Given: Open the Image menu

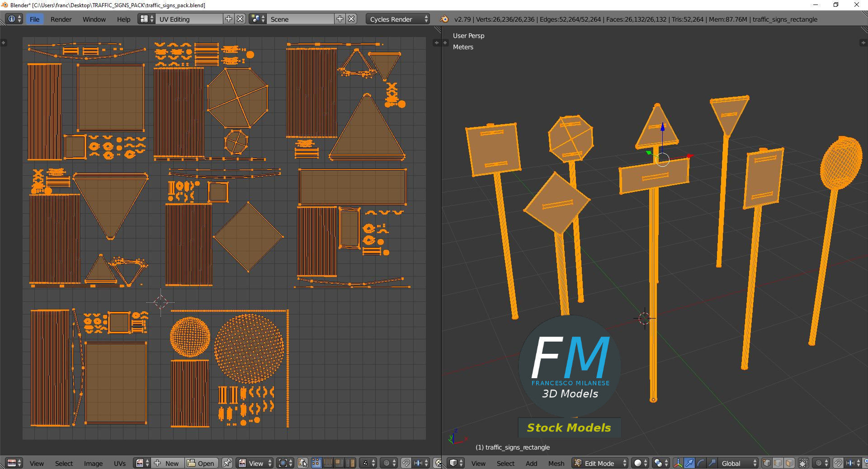Looking at the screenshot, I should click(x=93, y=463).
